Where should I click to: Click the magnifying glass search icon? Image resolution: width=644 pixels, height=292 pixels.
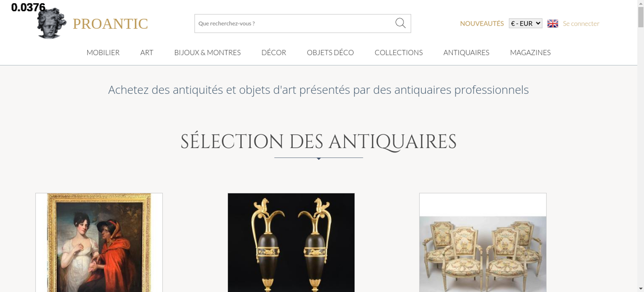400,23
